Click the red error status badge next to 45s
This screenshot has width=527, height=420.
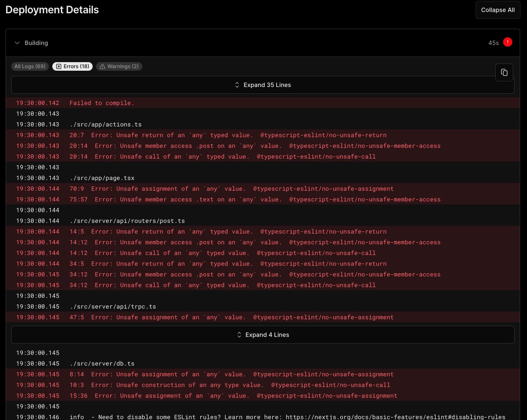(507, 42)
